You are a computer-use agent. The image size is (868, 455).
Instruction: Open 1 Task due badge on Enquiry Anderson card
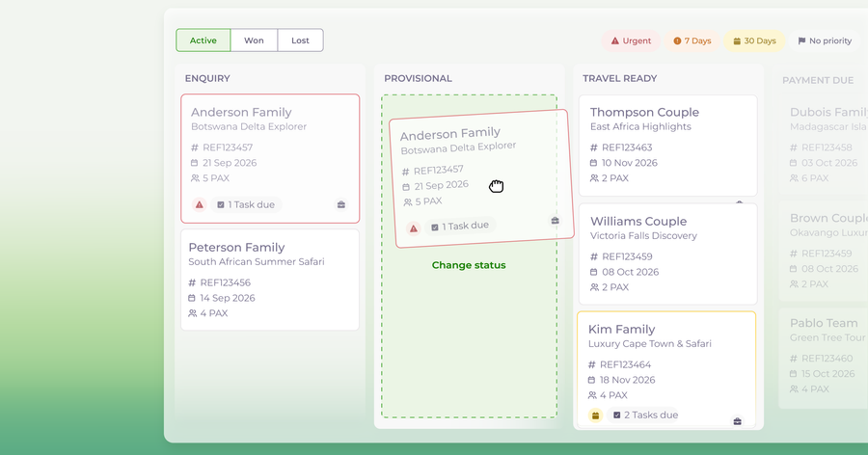click(246, 204)
